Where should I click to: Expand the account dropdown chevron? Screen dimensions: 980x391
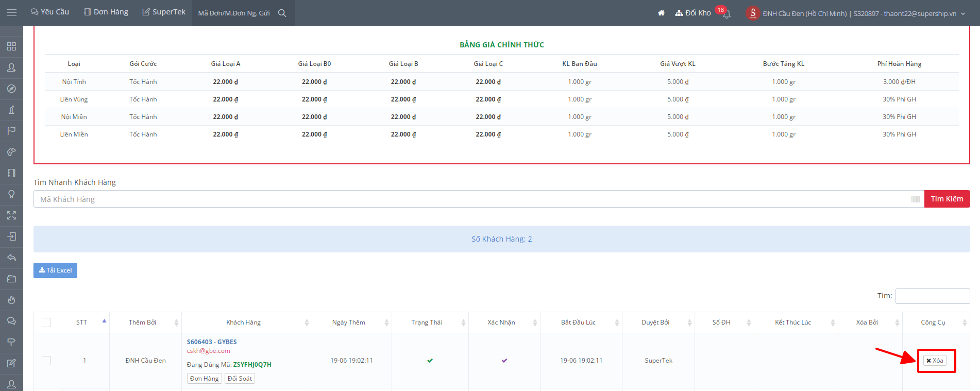(963, 14)
